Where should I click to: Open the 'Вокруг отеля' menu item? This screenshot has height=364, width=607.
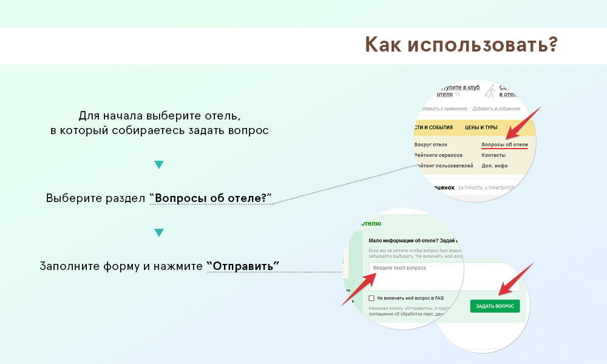pyautogui.click(x=431, y=145)
